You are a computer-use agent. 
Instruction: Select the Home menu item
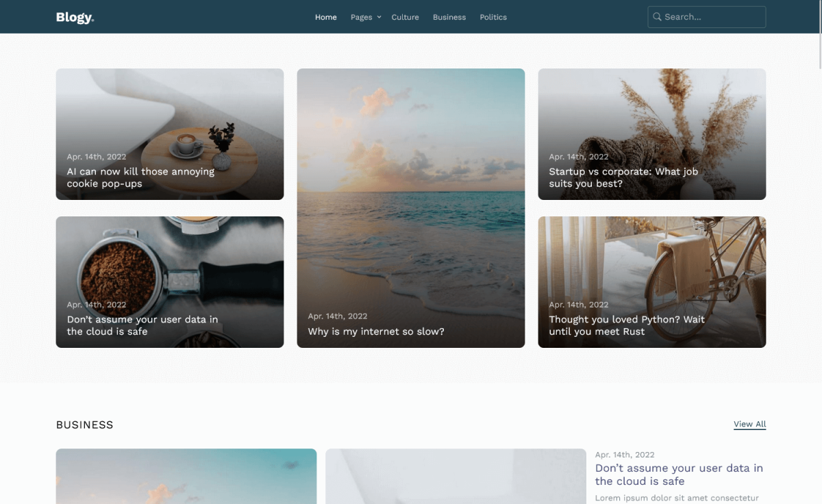click(325, 16)
